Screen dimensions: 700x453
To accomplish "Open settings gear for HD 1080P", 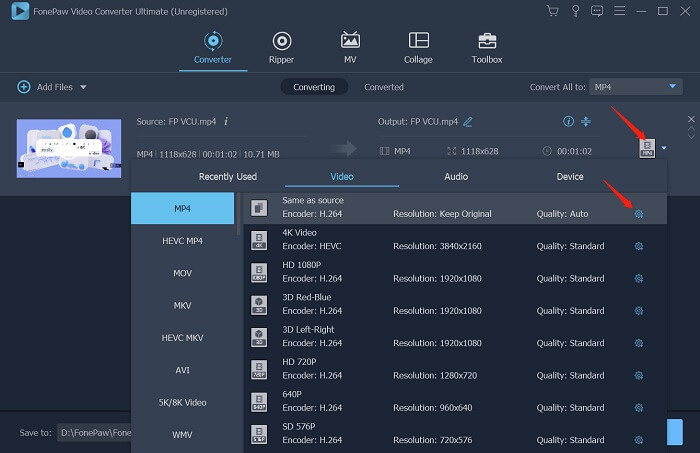I will coord(639,278).
